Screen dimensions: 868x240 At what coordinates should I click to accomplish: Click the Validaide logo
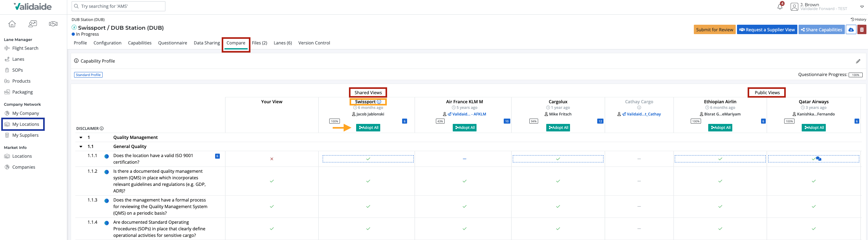(33, 6)
